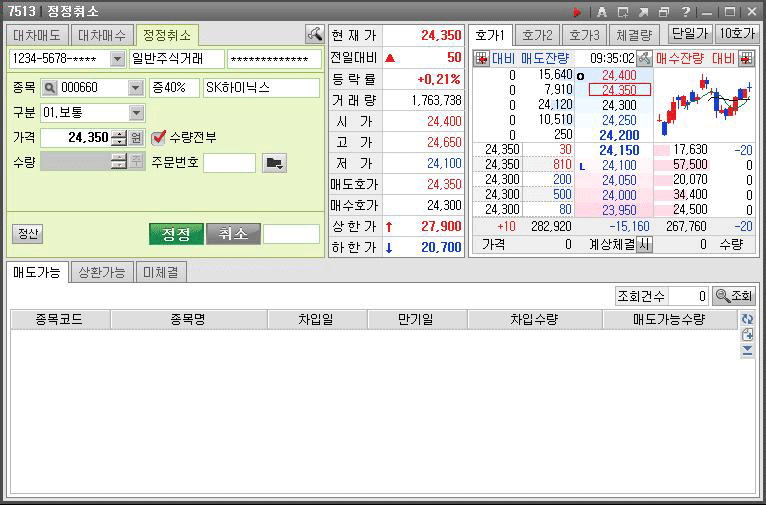Click the password field with asterisks

[274, 59]
